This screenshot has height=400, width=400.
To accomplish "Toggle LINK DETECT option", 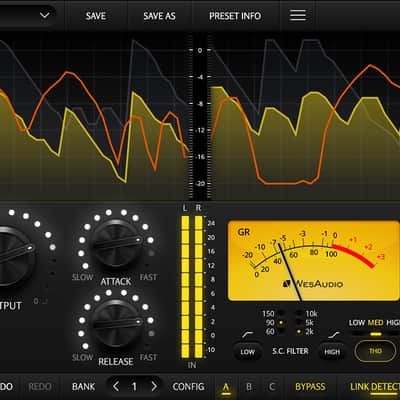I will pos(375,387).
